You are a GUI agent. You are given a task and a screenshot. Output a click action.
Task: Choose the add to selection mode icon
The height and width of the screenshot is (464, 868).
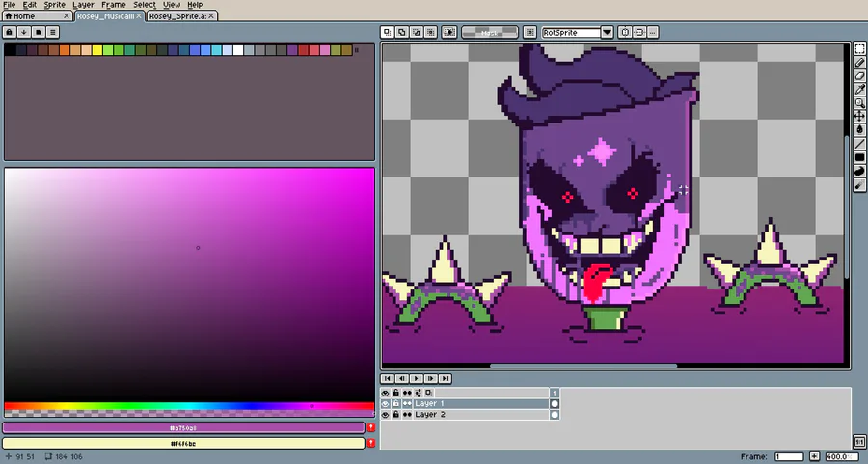pyautogui.click(x=402, y=32)
